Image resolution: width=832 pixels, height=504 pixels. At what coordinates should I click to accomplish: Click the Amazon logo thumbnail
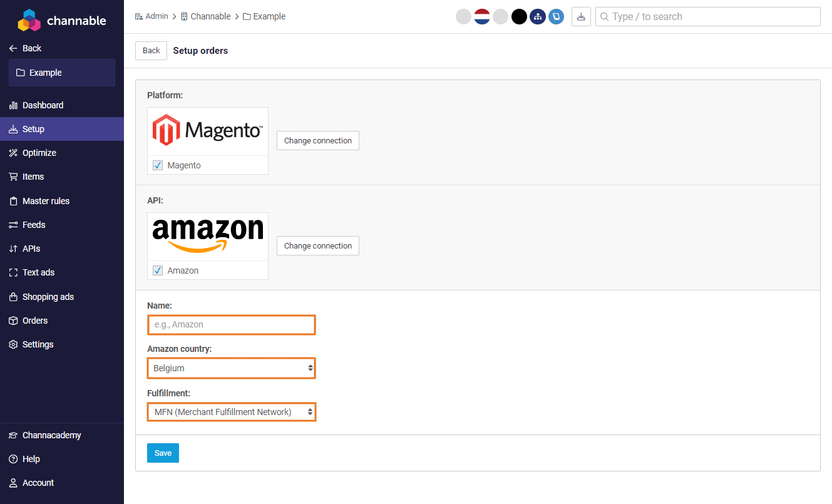pos(208,237)
